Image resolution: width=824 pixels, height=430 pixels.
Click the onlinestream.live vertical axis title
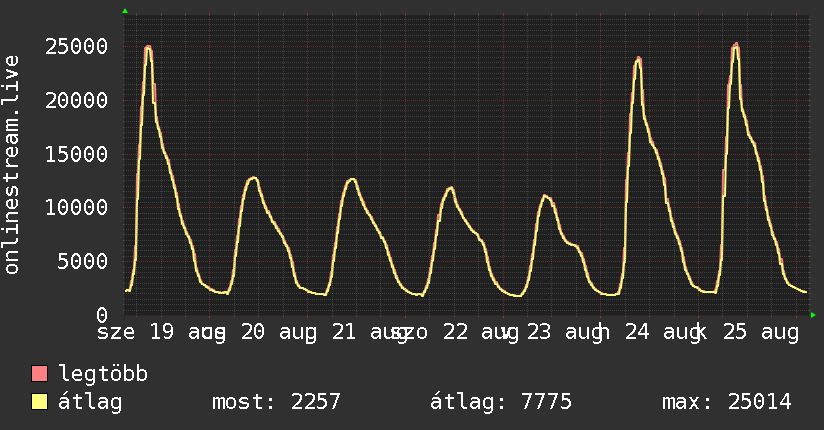[x=12, y=165]
